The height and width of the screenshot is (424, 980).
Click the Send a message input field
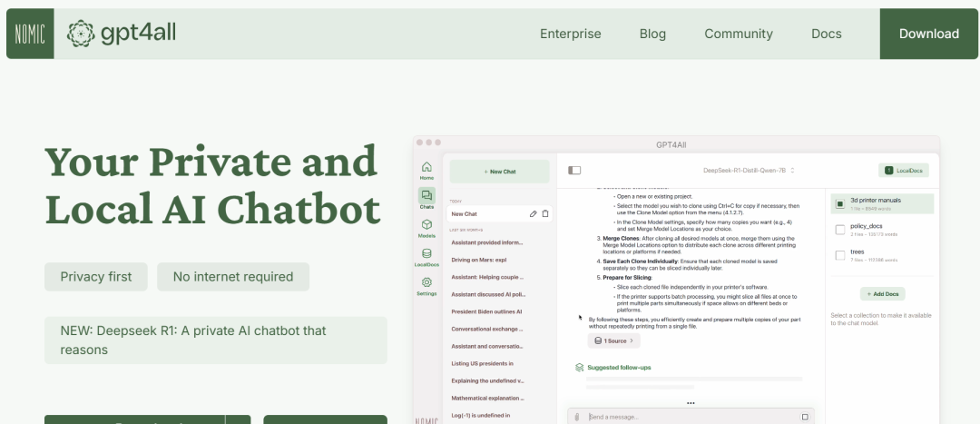[691, 417]
